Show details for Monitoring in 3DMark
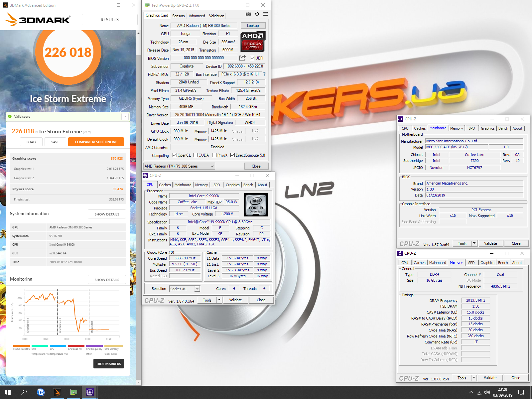 click(107, 280)
